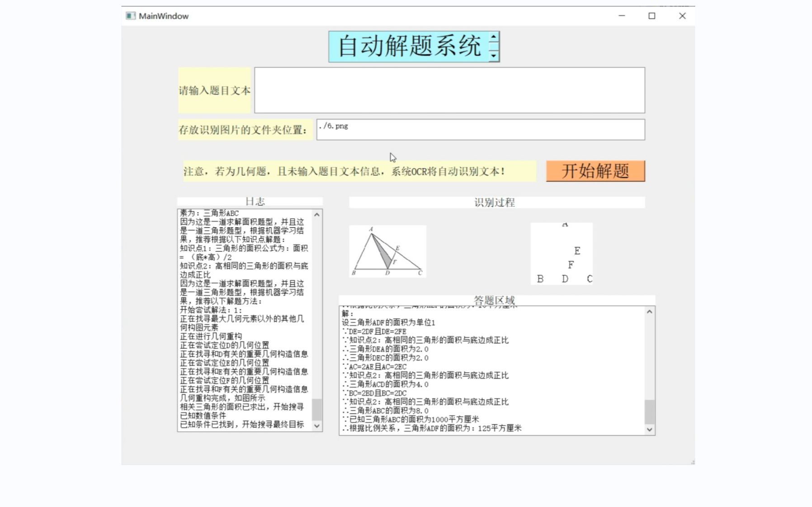812x507 pixels.
Task: Select answer line 三角形ABC的面积为8.0
Action: (x=385, y=411)
